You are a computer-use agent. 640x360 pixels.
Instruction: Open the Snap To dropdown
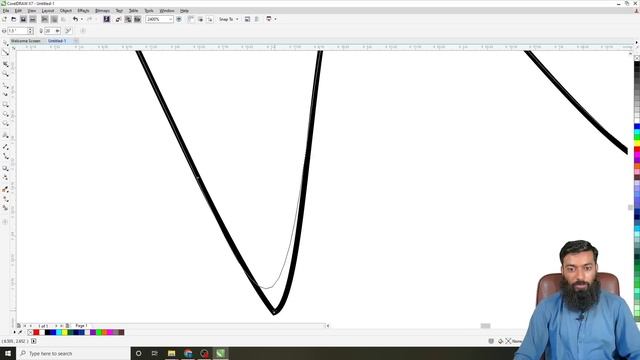229,19
